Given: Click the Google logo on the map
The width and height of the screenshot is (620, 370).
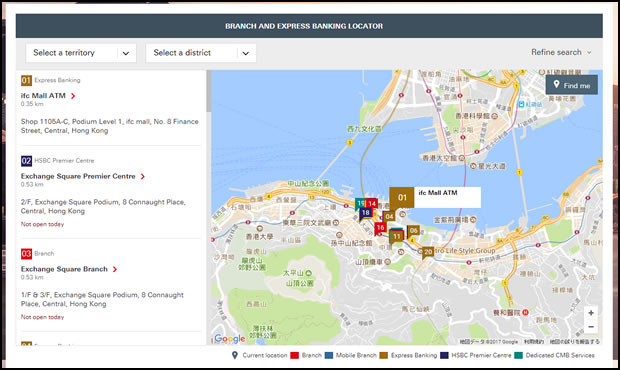Looking at the screenshot, I should [x=230, y=339].
